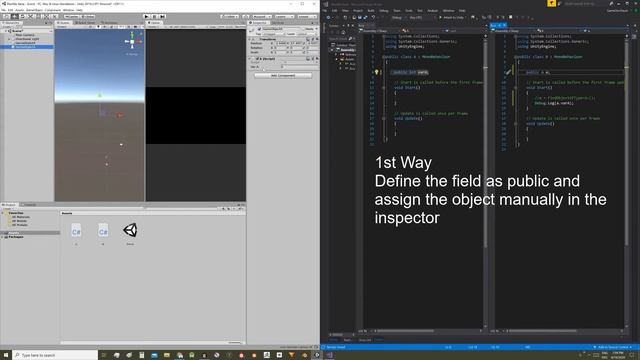Click Attach to Unity button
The height and width of the screenshot is (360, 640).
click(452, 18)
